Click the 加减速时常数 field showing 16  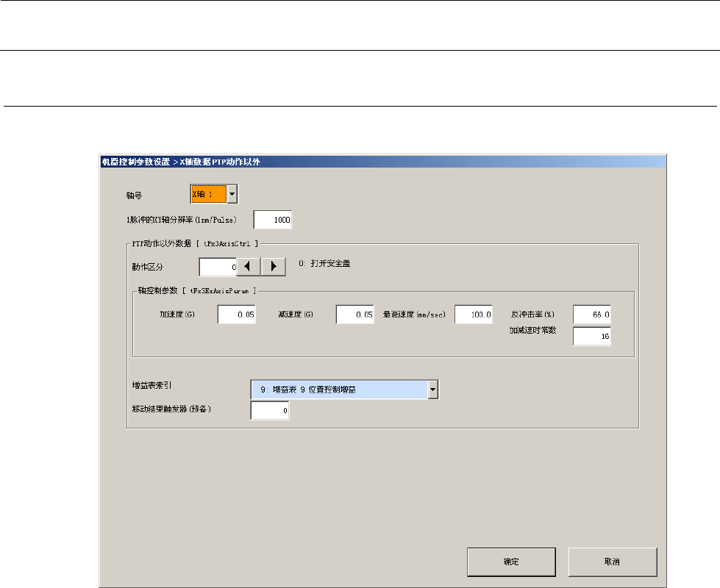click(592, 336)
